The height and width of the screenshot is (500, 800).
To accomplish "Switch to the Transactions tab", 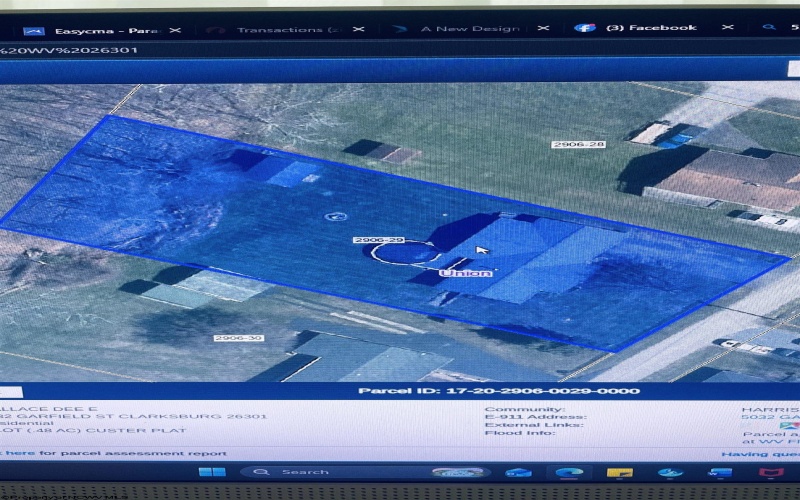I will pyautogui.click(x=280, y=30).
